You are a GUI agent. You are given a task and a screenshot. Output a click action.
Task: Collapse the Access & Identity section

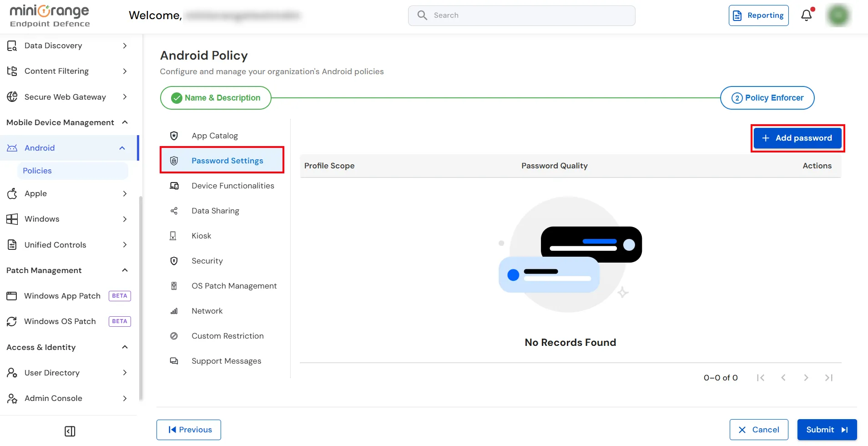[125, 347]
